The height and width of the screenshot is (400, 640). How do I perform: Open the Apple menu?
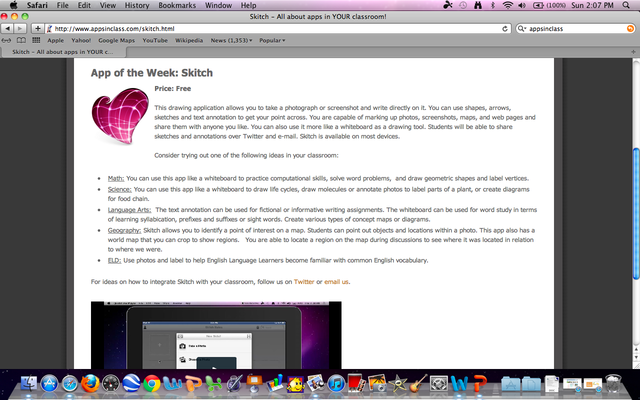(x=13, y=5)
